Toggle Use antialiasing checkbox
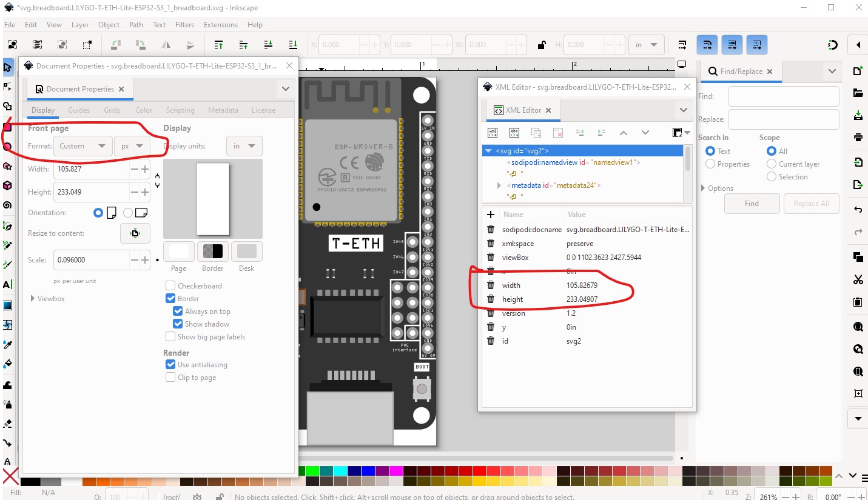 (170, 365)
